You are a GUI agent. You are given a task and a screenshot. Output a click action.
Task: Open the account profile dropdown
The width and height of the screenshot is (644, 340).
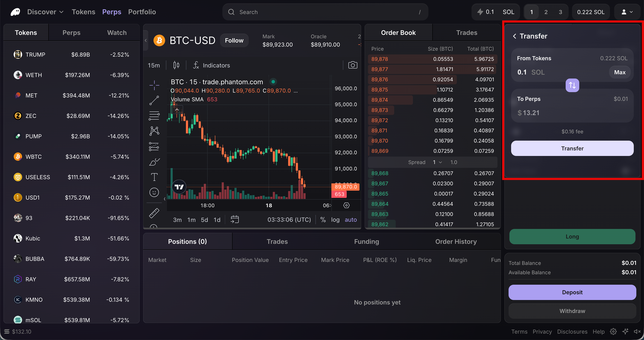(627, 12)
